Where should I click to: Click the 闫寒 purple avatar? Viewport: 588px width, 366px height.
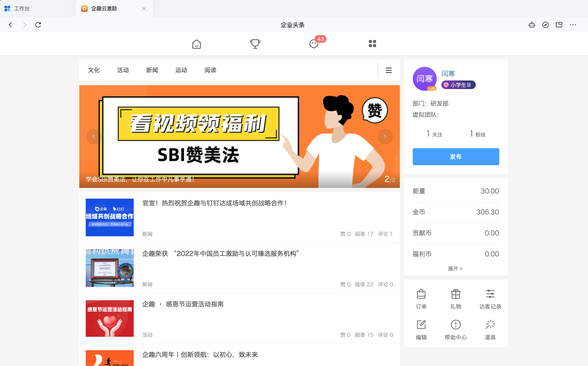[x=424, y=79]
